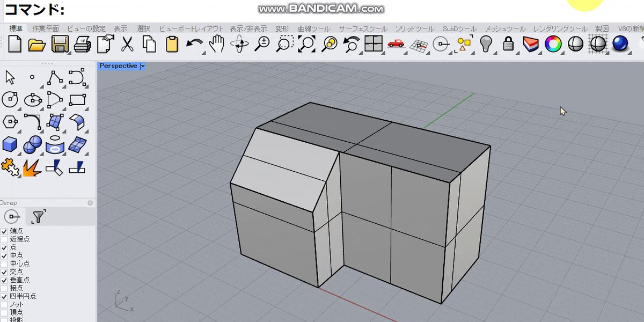Open the four-viewport layout icon

[373, 44]
